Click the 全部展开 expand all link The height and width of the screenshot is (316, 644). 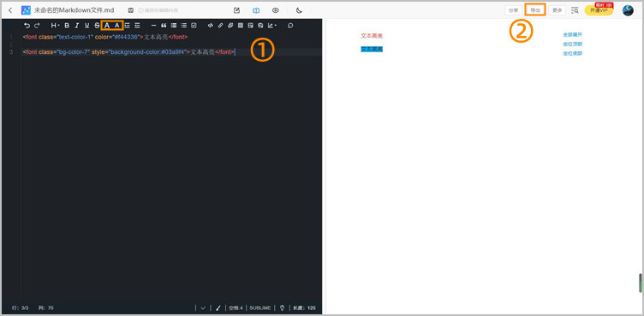[573, 34]
